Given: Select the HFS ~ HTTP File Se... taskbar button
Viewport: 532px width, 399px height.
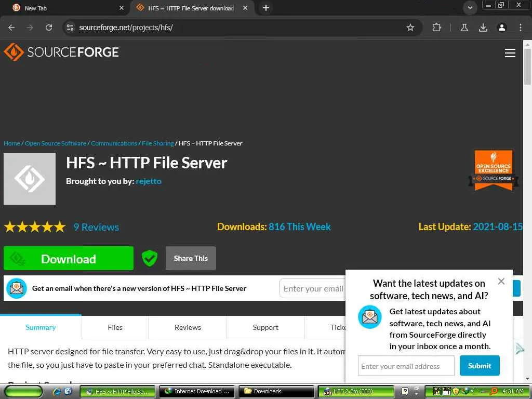Looking at the screenshot, I should (x=117, y=392).
